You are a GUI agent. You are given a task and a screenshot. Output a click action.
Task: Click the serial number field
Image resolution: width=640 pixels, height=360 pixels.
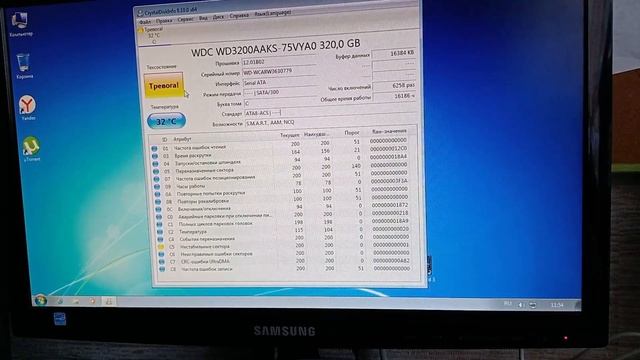point(279,71)
